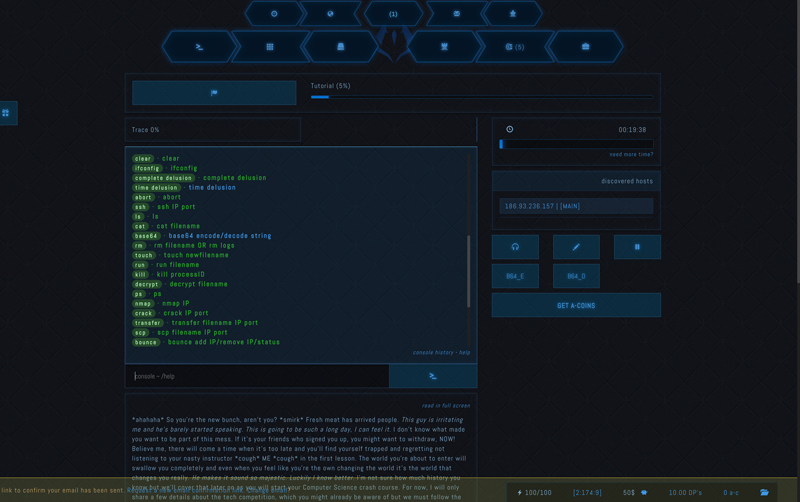Click the 'touch' command tag
Image resolution: width=800 pixels, height=502 pixels.
[x=144, y=256]
